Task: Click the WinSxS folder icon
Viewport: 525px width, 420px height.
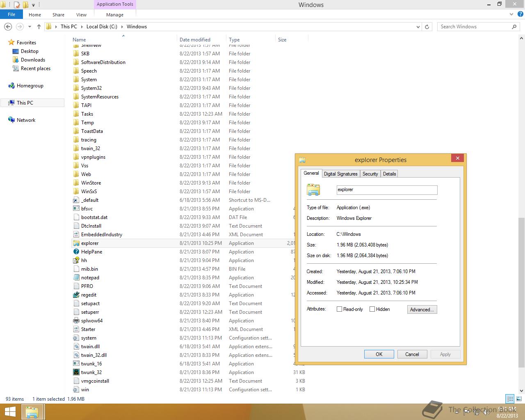Action: point(76,192)
